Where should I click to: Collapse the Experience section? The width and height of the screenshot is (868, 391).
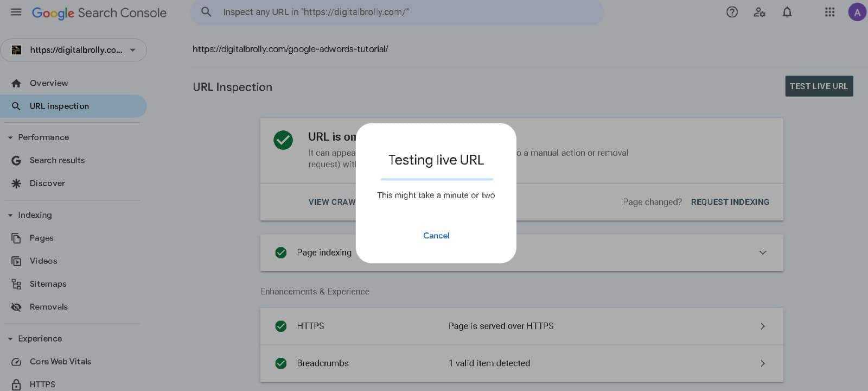[10, 338]
